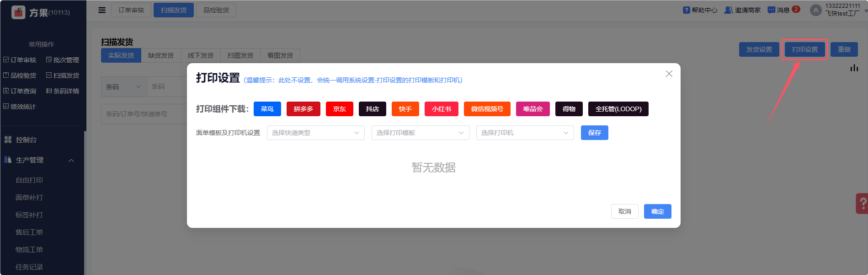Download the 快手 print component
This screenshot has height=275, width=868.
(x=405, y=109)
